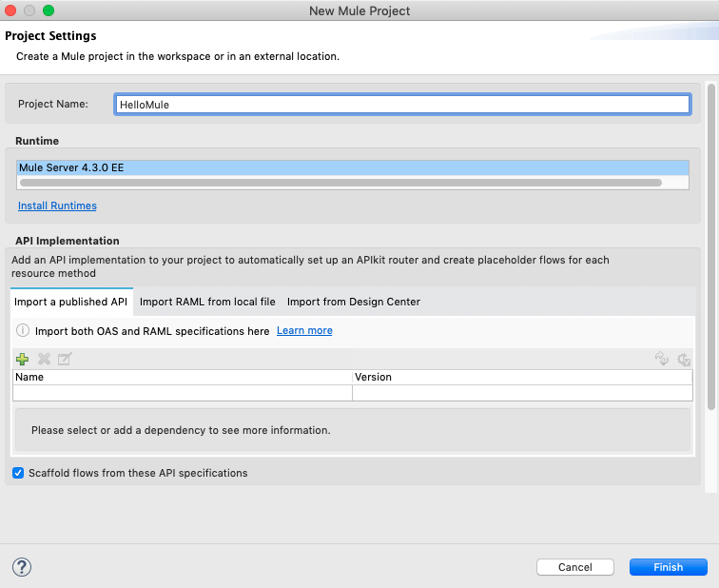Click the rightmost update-version icon above the table
The image size is (719, 588).
point(684,359)
